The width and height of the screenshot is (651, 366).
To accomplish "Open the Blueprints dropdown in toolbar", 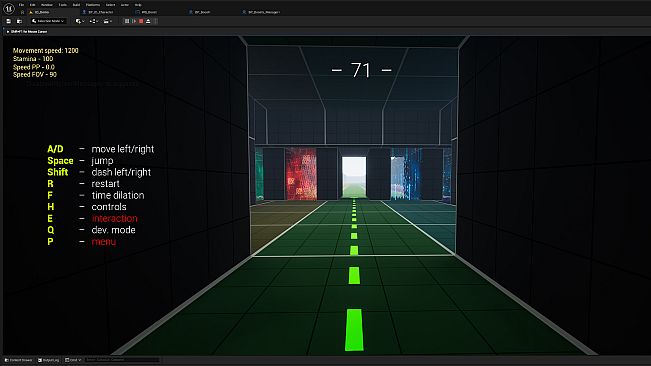I will (94, 21).
